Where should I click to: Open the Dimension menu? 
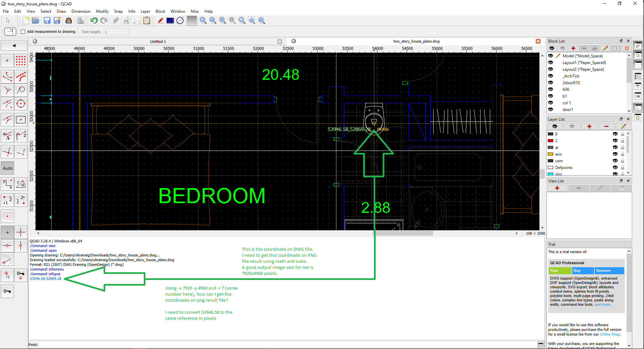coord(81,11)
